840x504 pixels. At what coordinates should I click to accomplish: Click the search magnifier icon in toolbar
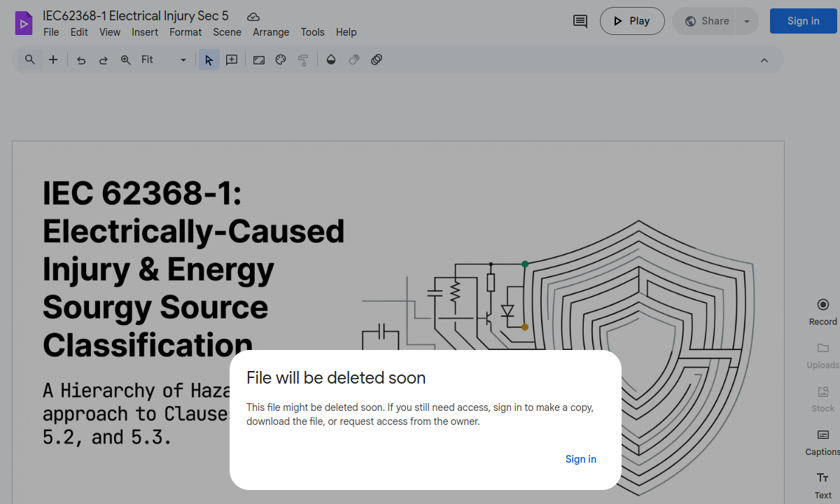pyautogui.click(x=30, y=60)
